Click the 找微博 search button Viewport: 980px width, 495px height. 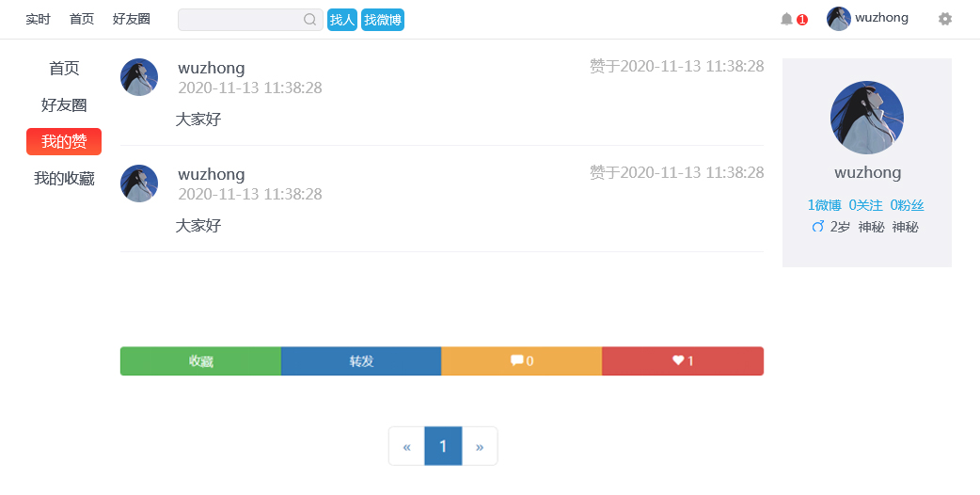(x=383, y=20)
